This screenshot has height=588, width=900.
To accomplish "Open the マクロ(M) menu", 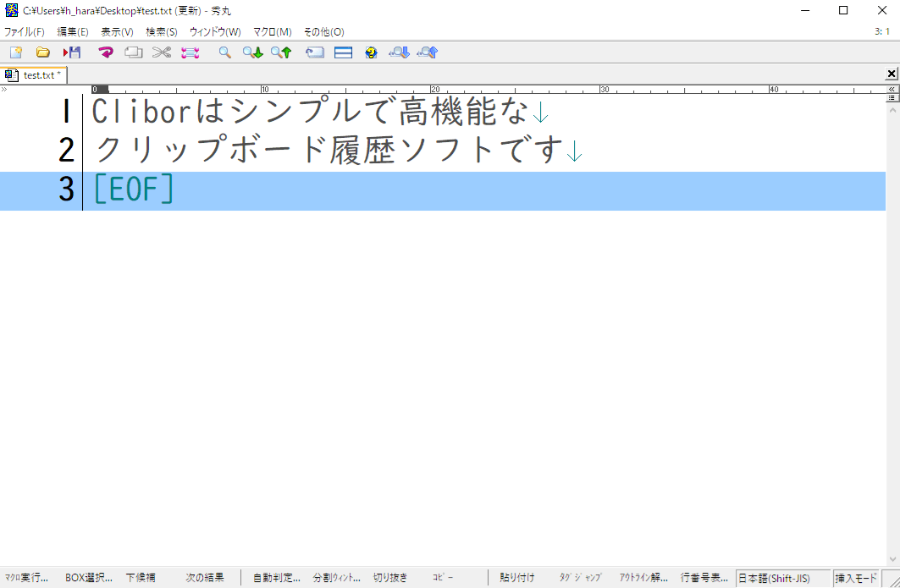I will click(273, 32).
